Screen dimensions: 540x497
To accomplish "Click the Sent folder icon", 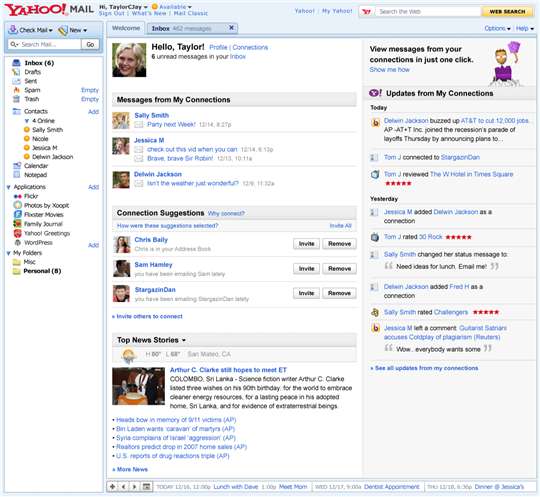I will click(x=16, y=81).
